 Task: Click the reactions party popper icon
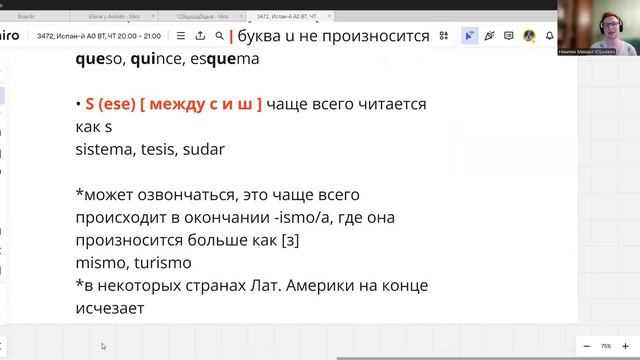point(489,36)
